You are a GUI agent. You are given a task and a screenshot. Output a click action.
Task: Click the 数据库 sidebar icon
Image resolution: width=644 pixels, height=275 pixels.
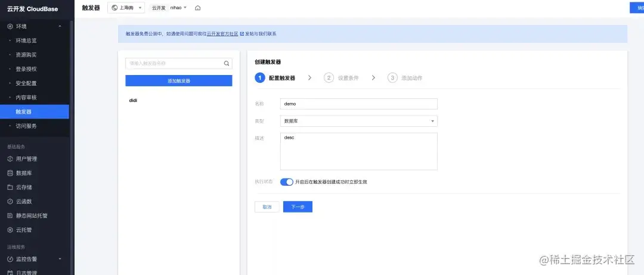(10, 173)
